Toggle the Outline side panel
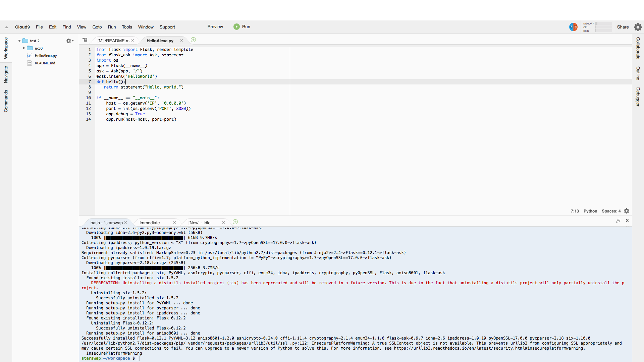The image size is (644, 362). [638, 73]
